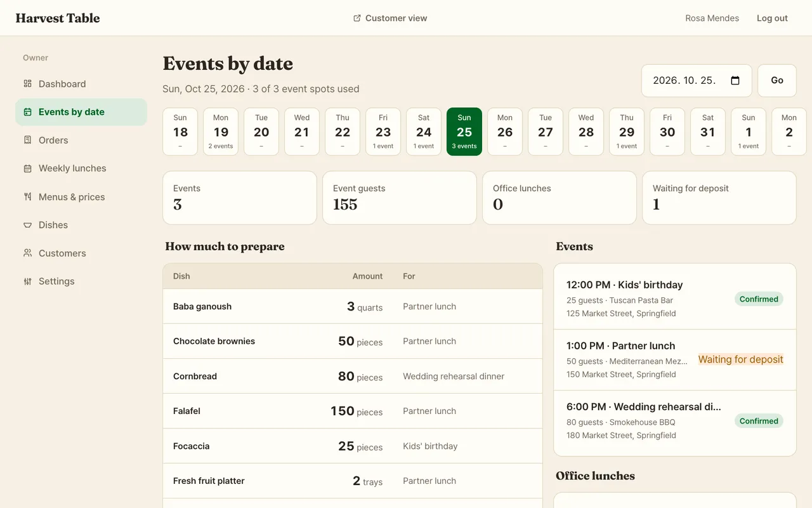Viewport: 812px width, 508px height.
Task: Click the Falafel dish name
Action: [187, 411]
